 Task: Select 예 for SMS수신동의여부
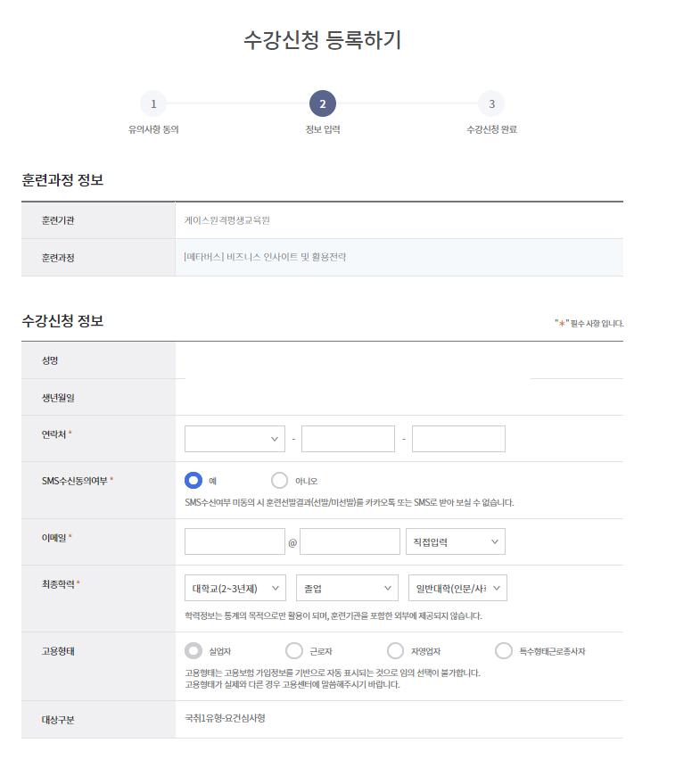(194, 481)
